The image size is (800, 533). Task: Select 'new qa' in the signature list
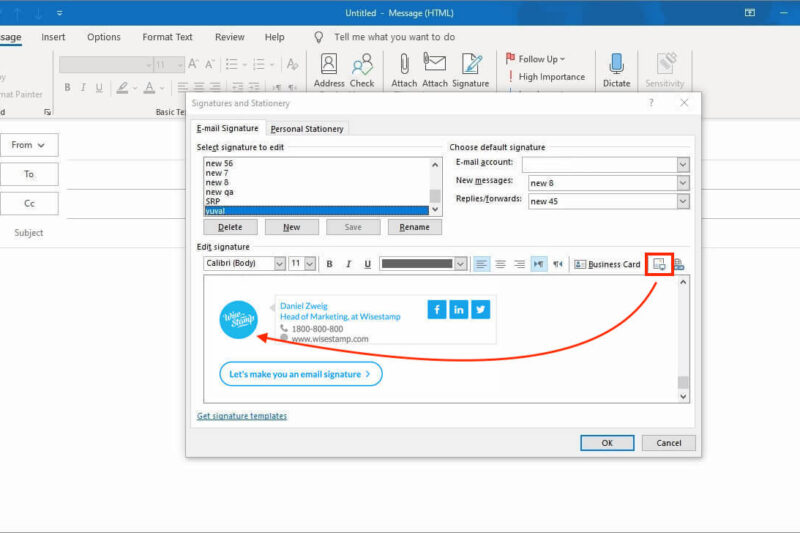pos(220,192)
